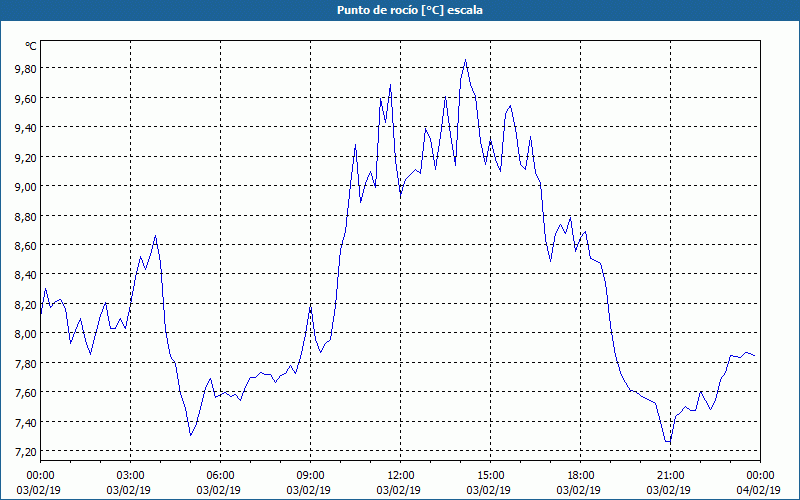Click the 15:00 time axis label
Screen dimensions: 800x500
tap(490, 476)
